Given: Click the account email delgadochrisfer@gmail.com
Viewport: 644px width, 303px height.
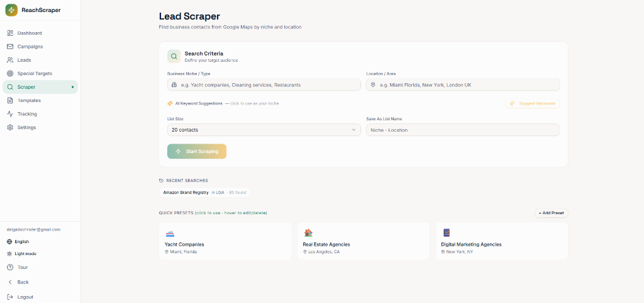Looking at the screenshot, I should 34,229.
